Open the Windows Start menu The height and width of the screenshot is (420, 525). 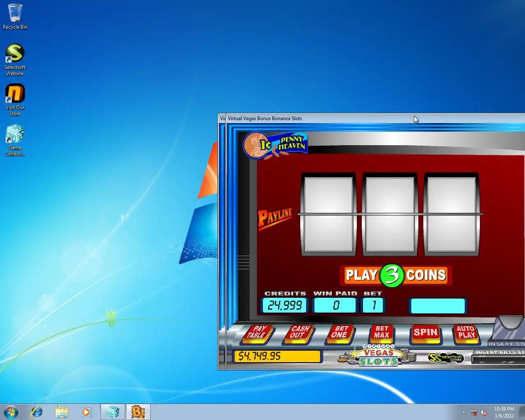[x=11, y=412]
